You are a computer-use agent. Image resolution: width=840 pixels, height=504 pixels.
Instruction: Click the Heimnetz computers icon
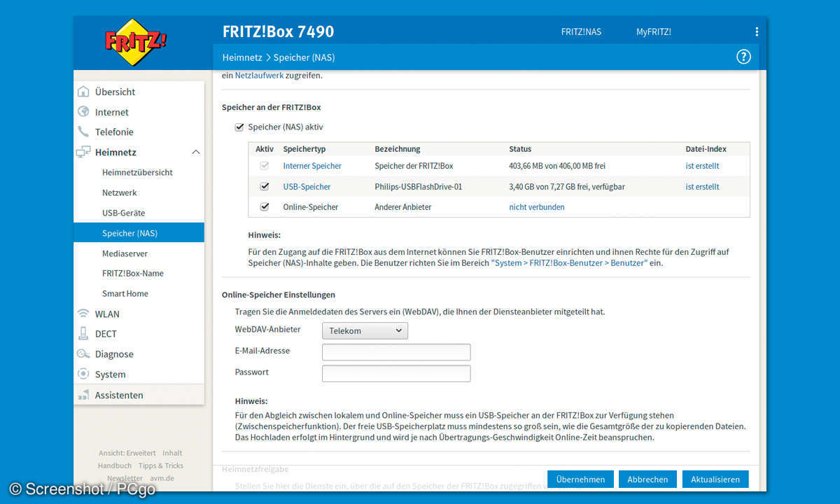[83, 152]
